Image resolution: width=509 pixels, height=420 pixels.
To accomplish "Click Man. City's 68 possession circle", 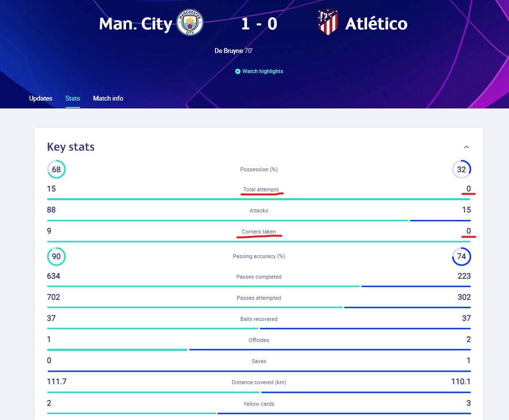I will coord(56,169).
